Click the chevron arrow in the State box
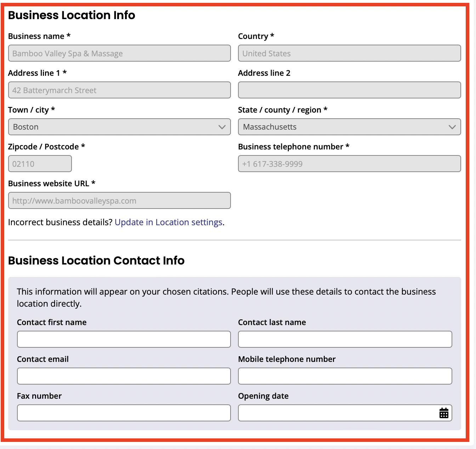The height and width of the screenshot is (449, 476). point(452,127)
